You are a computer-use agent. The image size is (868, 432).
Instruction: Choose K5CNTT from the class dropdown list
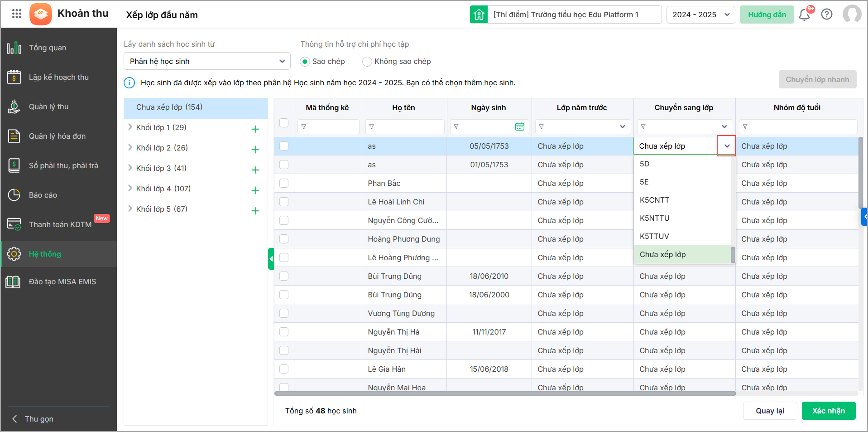(654, 200)
